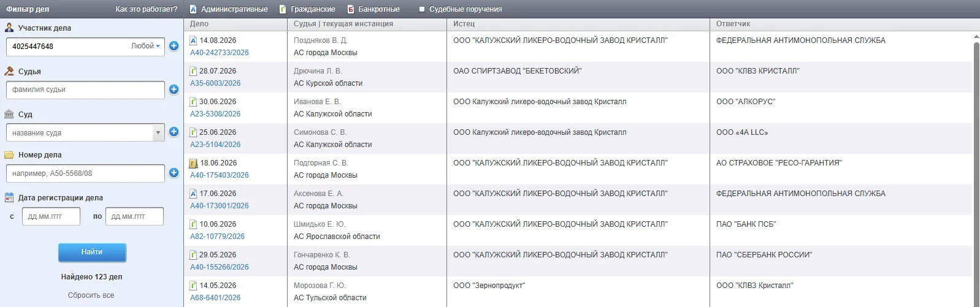The width and height of the screenshot is (980, 307).
Task: Click the Гражданские tab icon
Action: click(283, 9)
